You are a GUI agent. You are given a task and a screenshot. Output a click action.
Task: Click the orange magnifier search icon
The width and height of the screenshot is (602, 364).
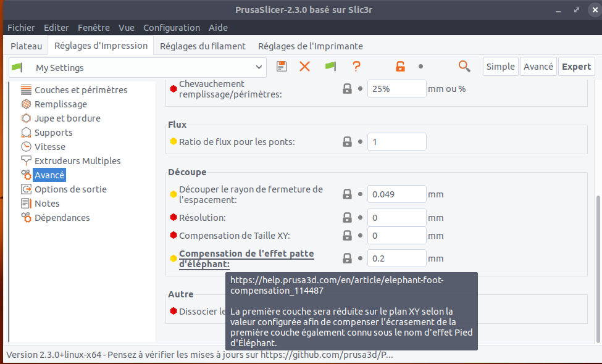pyautogui.click(x=464, y=67)
